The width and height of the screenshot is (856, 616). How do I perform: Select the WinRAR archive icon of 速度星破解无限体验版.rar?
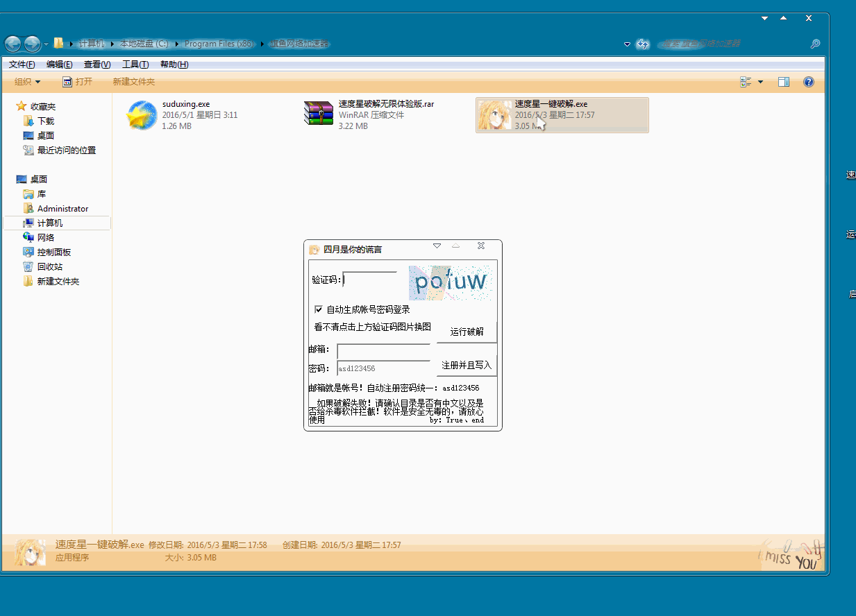(x=319, y=114)
